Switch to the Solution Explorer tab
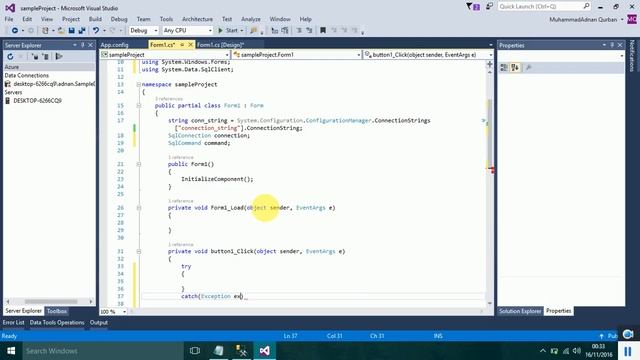 [x=520, y=311]
